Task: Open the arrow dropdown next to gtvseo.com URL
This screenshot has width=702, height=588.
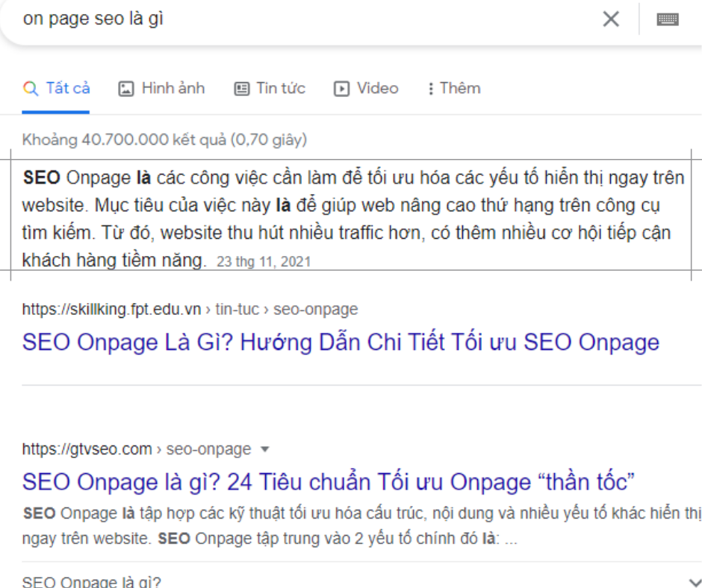Action: 264,449
